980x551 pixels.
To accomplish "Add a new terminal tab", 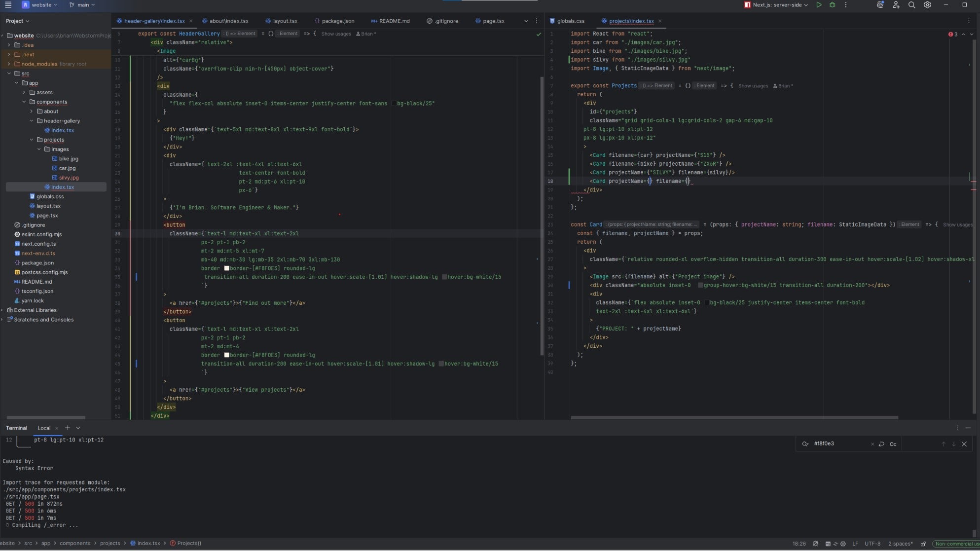I will tap(68, 428).
